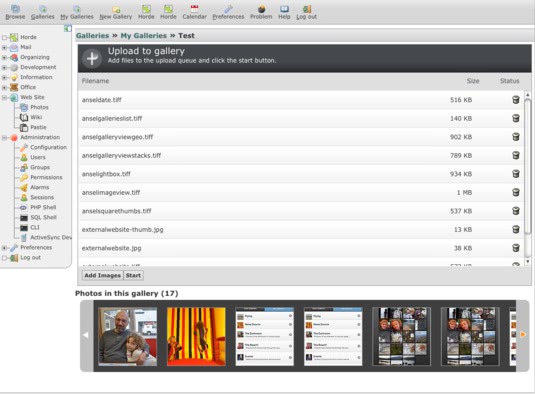Open the SQL Shell sidebar icon
Image resolution: width=535 pixels, height=394 pixels.
click(24, 218)
